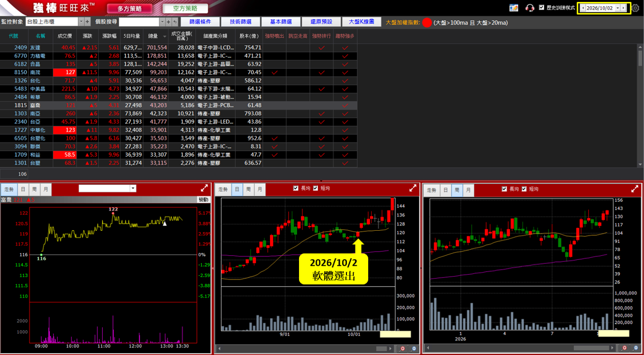Switch to the 空方策略 tab
Viewport: 644px width, 355px height.
coord(185,8)
